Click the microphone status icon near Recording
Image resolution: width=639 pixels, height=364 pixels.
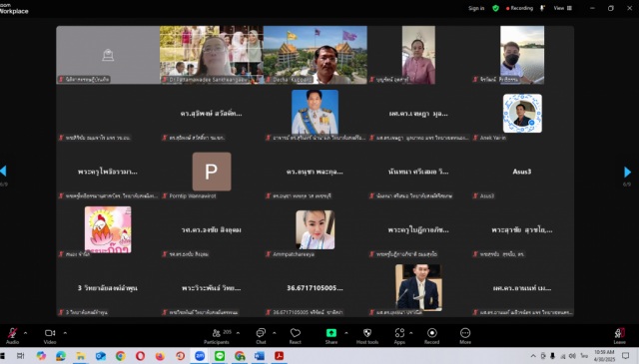[542, 8]
